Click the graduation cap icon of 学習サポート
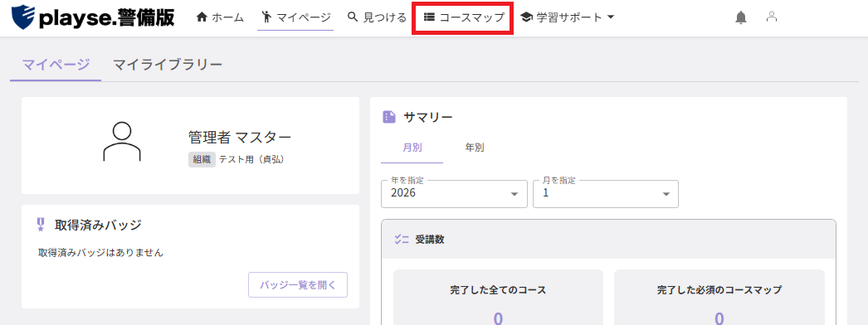Image resolution: width=868 pixels, height=325 pixels. [526, 17]
